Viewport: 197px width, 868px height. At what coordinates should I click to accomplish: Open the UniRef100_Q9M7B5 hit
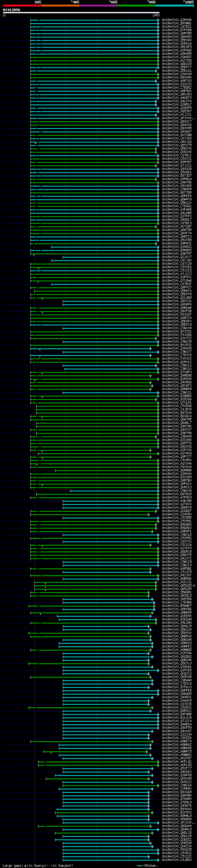[177, 33]
